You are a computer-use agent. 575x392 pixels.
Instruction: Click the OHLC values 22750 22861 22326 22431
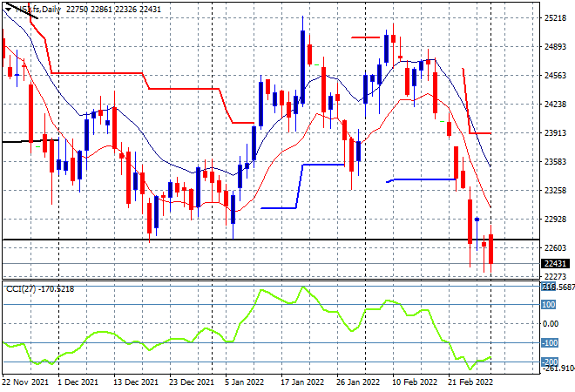[113, 10]
